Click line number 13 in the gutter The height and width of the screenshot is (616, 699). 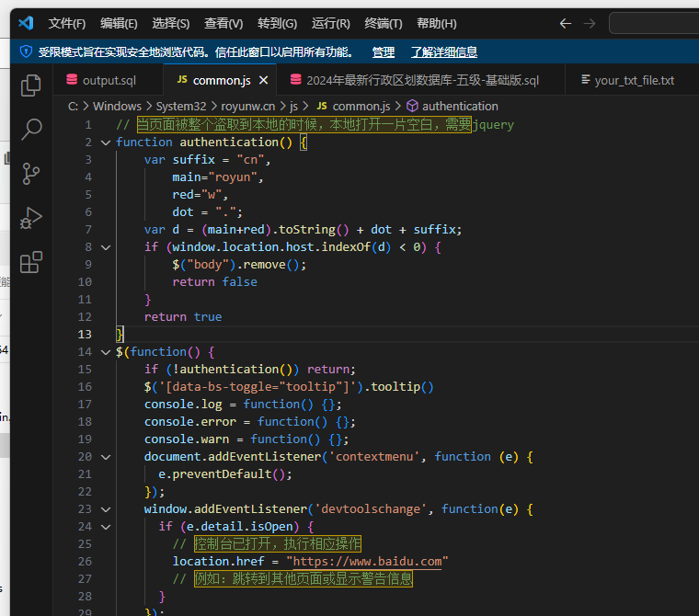tap(85, 335)
